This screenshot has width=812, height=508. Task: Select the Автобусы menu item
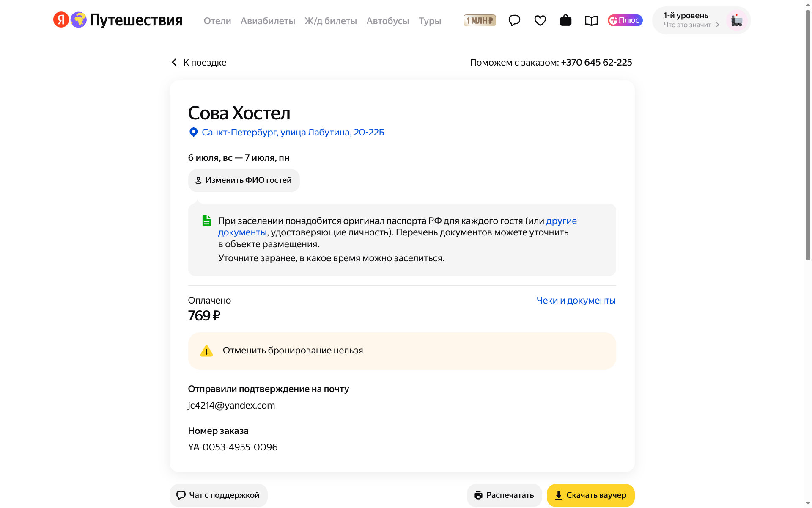(388, 21)
